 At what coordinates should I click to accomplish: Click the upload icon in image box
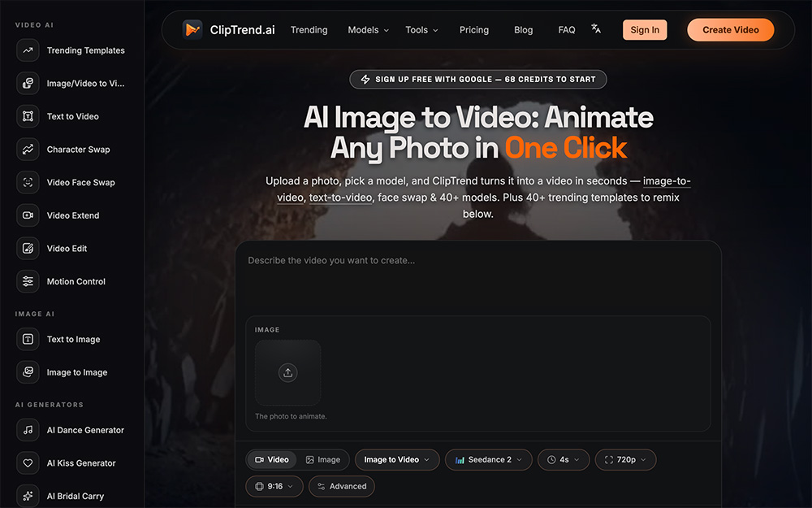click(x=288, y=373)
